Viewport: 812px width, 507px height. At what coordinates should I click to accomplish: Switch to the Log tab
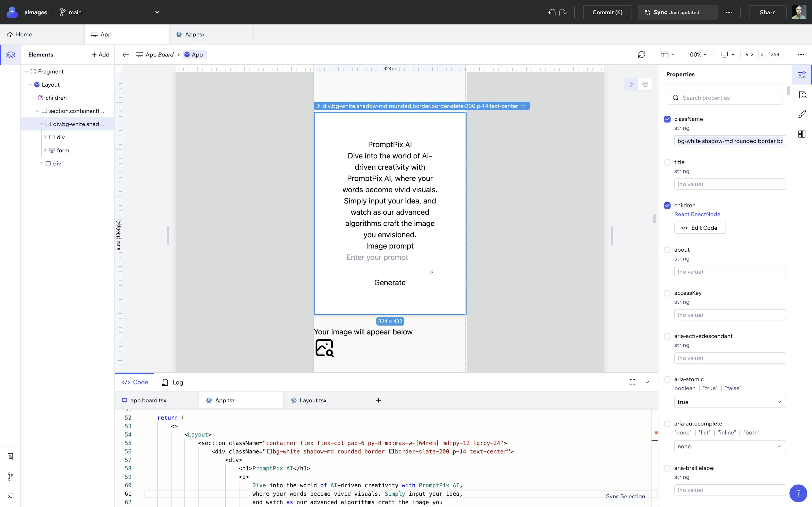click(x=173, y=382)
